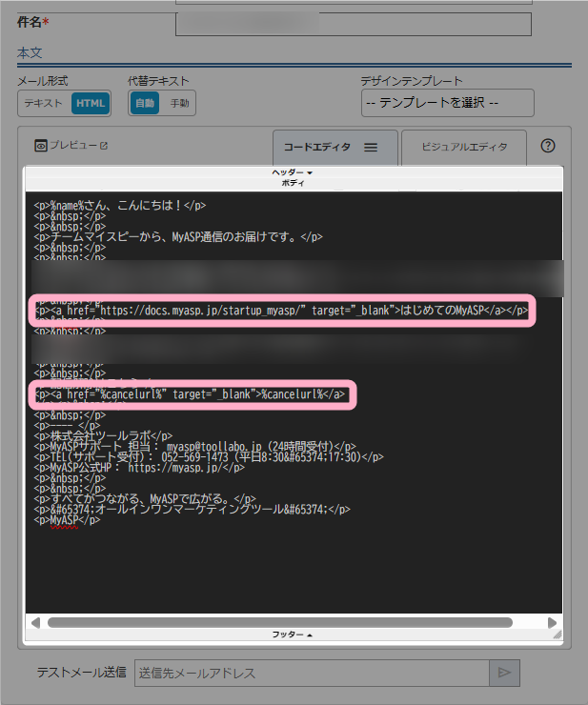Expand the フッター section

(293, 634)
